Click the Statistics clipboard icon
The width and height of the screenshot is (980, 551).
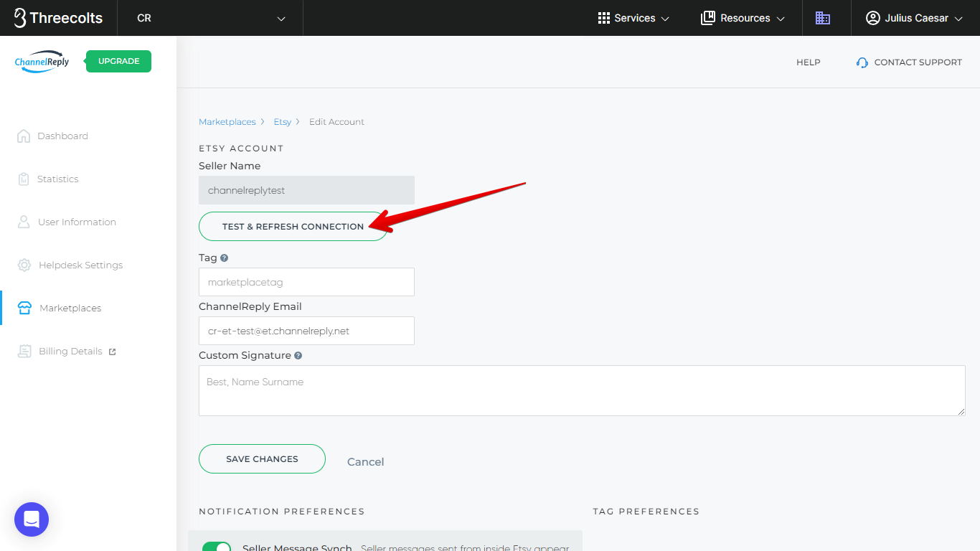click(24, 179)
